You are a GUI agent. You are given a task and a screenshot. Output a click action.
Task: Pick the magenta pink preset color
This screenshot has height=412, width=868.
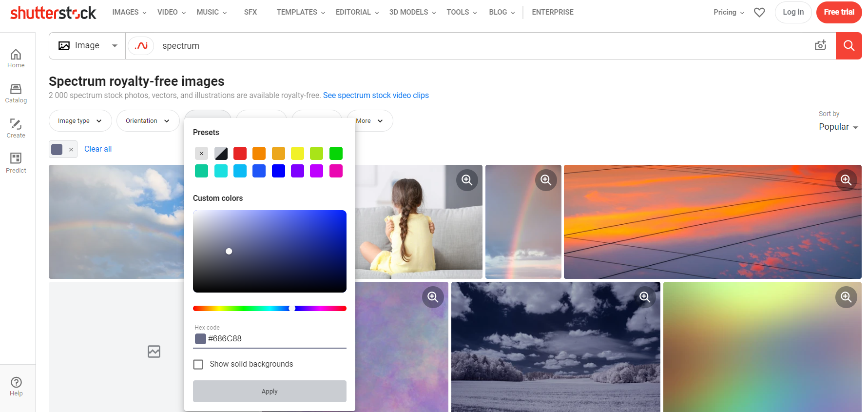tap(336, 171)
